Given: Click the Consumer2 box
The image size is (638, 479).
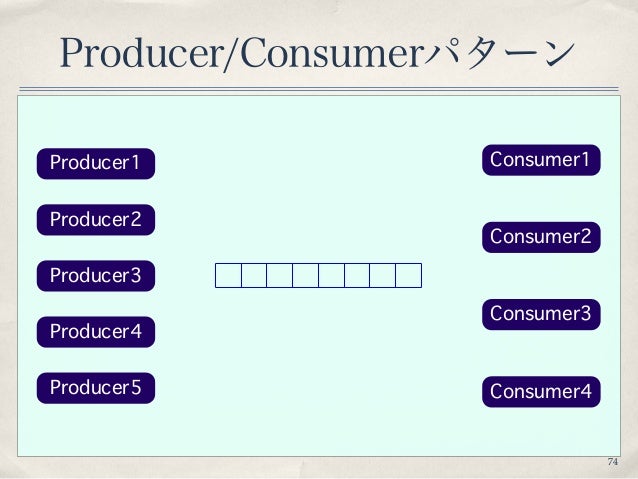Looking at the screenshot, I should click(x=541, y=237).
